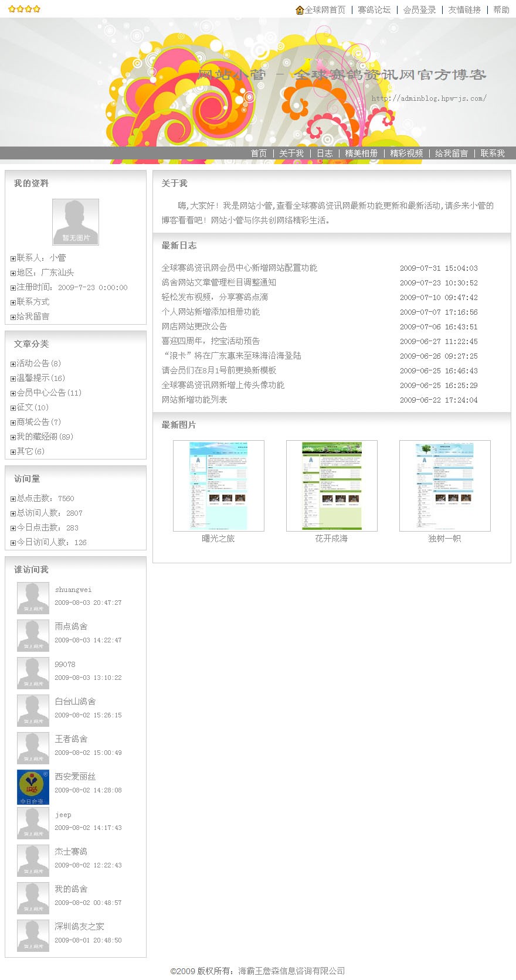
Task: Go to 首页 in the gray nav bar
Action: (x=259, y=154)
